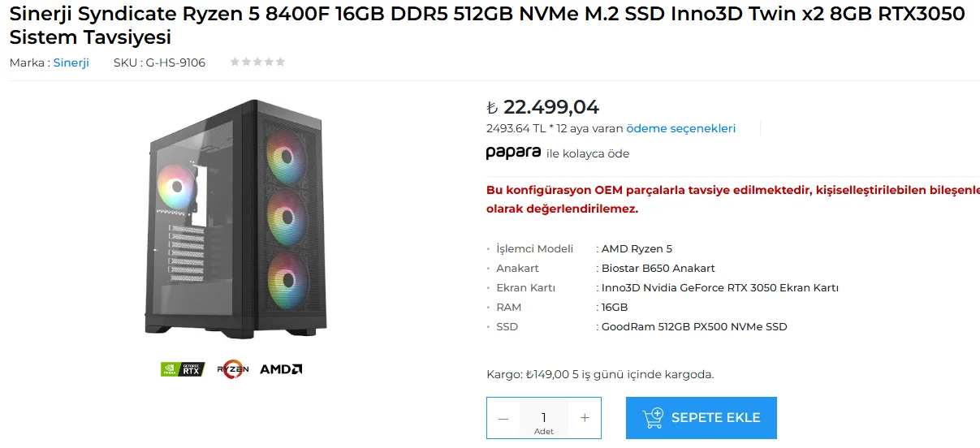Open the PC case product image
980x448 pixels.
[x=239, y=219]
